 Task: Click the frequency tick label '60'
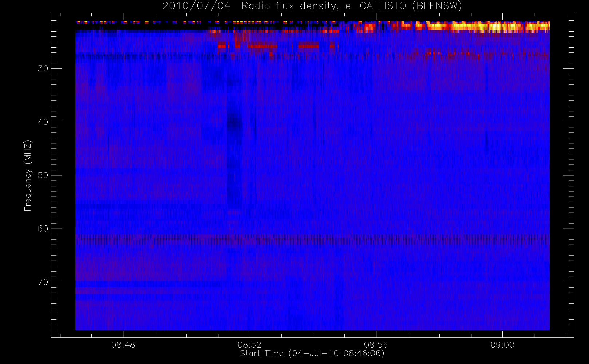(43, 229)
